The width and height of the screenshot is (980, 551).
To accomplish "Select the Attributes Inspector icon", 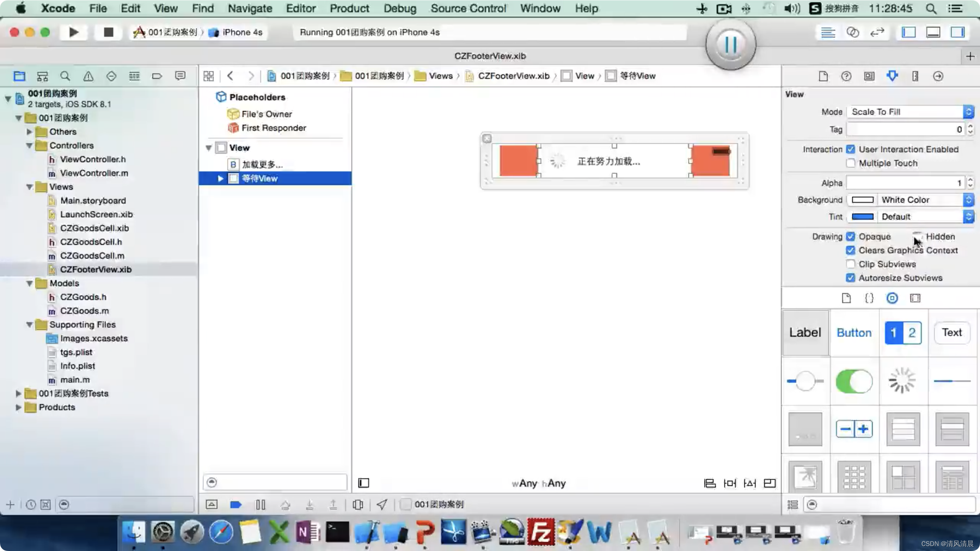I will [892, 76].
